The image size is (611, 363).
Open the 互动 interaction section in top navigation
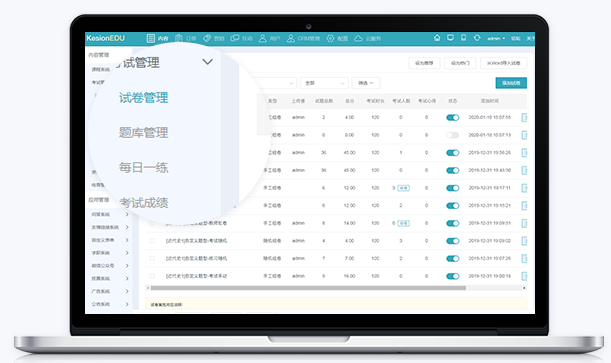pos(242,38)
